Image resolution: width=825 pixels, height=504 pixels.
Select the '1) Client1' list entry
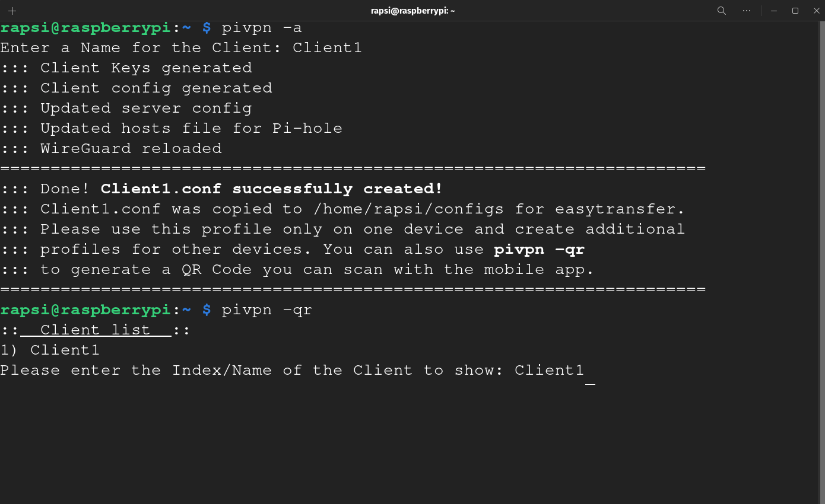click(50, 350)
